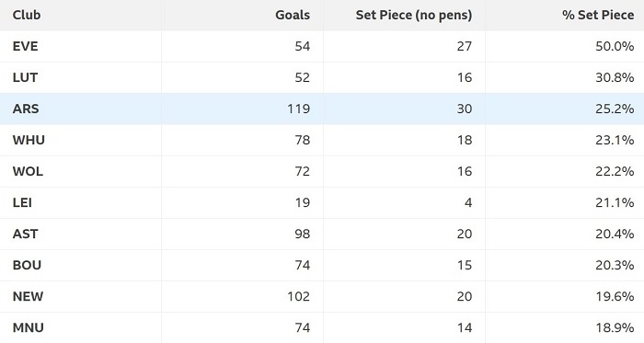Click the highlighted ARS row label
The width and height of the screenshot is (644, 343).
click(x=26, y=109)
